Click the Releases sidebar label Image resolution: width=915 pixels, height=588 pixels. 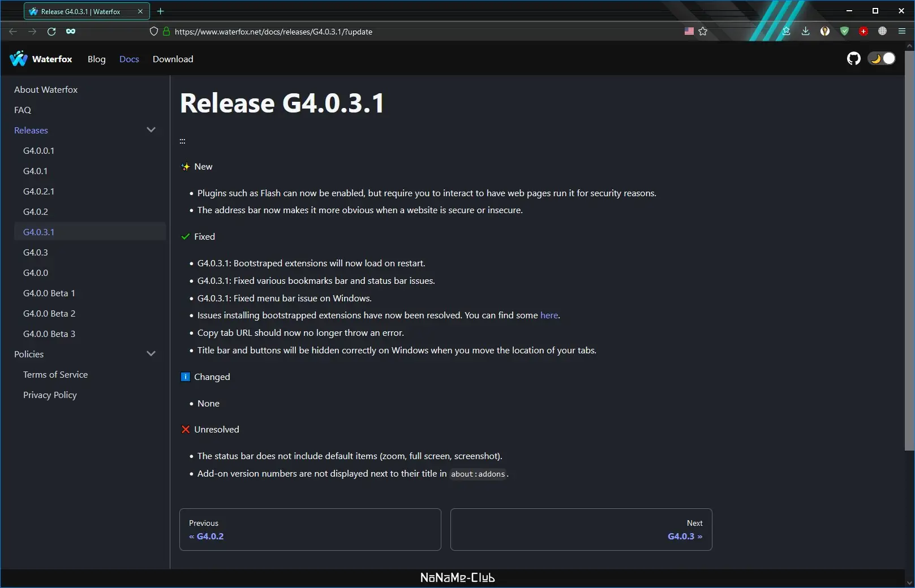31,131
